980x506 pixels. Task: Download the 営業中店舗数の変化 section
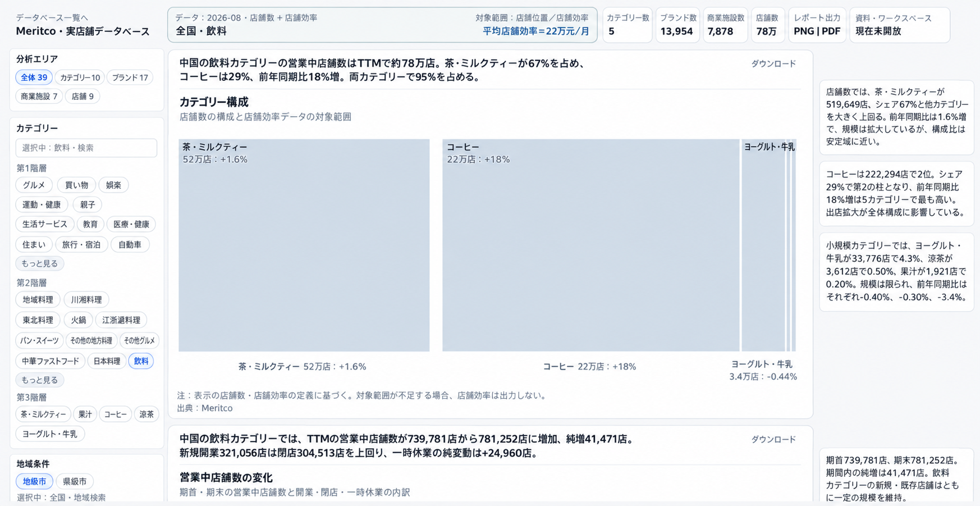[x=773, y=439]
